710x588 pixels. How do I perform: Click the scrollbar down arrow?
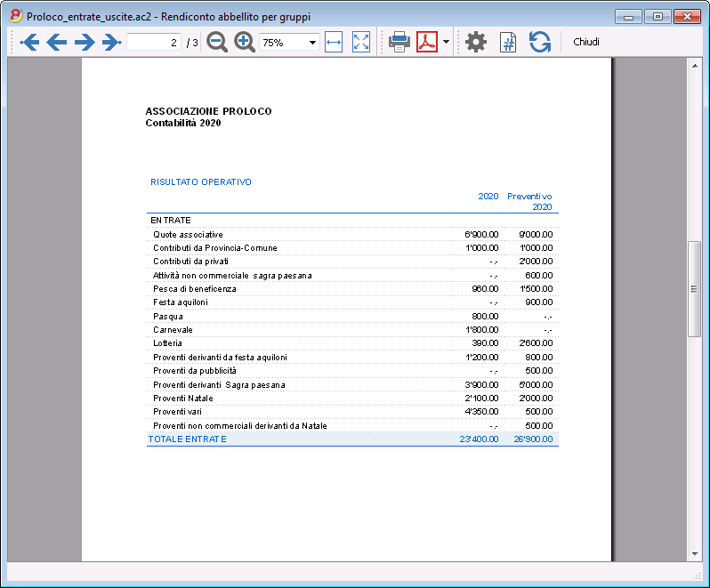point(695,553)
